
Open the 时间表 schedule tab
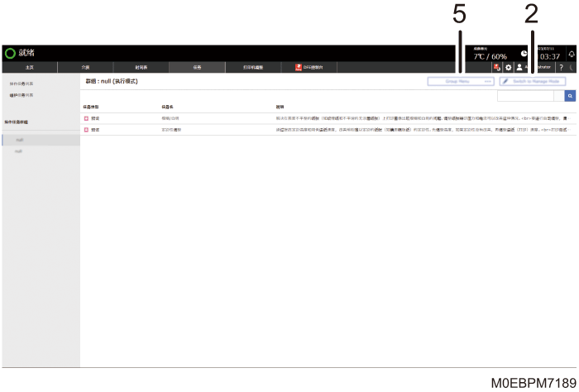click(x=141, y=67)
